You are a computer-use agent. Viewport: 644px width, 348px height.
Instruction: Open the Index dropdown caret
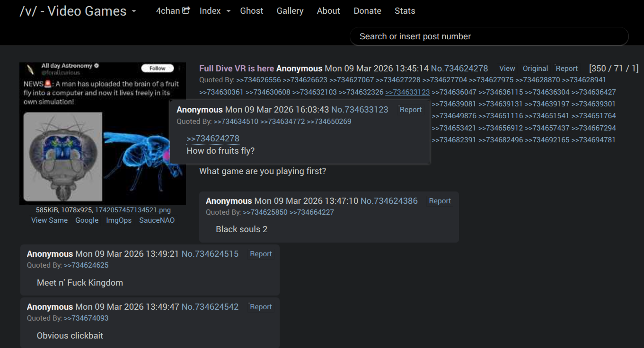(x=228, y=11)
